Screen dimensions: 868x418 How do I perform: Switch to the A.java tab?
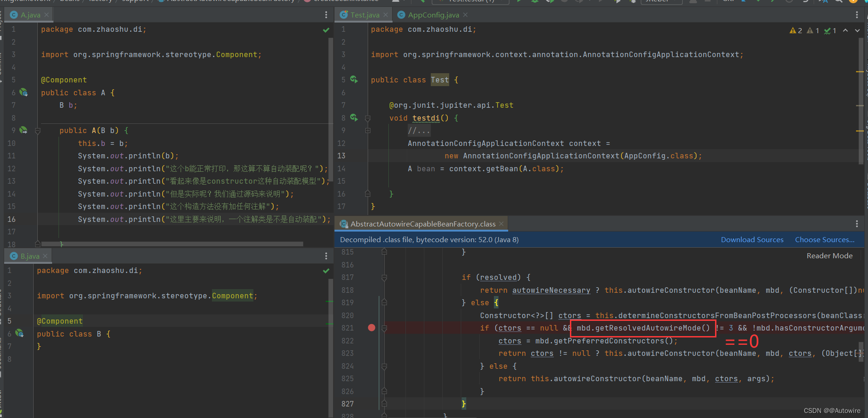point(30,15)
